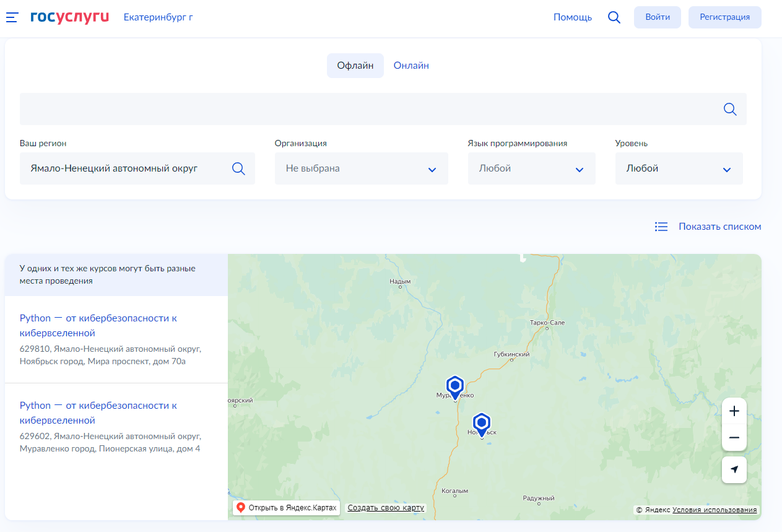Click the map geolocation arrow button
The image size is (782, 532).
coord(734,469)
